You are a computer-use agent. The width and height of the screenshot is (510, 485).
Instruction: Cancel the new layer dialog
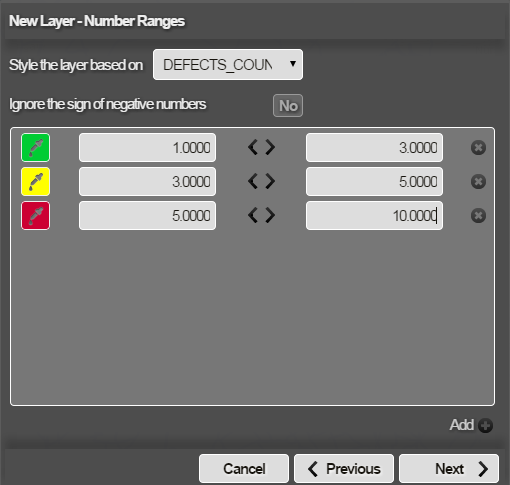244,469
